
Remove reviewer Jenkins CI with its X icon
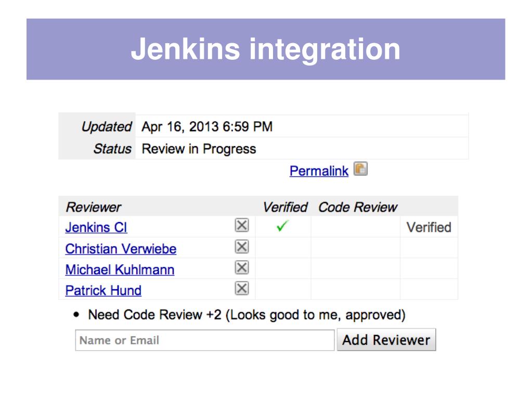(242, 225)
